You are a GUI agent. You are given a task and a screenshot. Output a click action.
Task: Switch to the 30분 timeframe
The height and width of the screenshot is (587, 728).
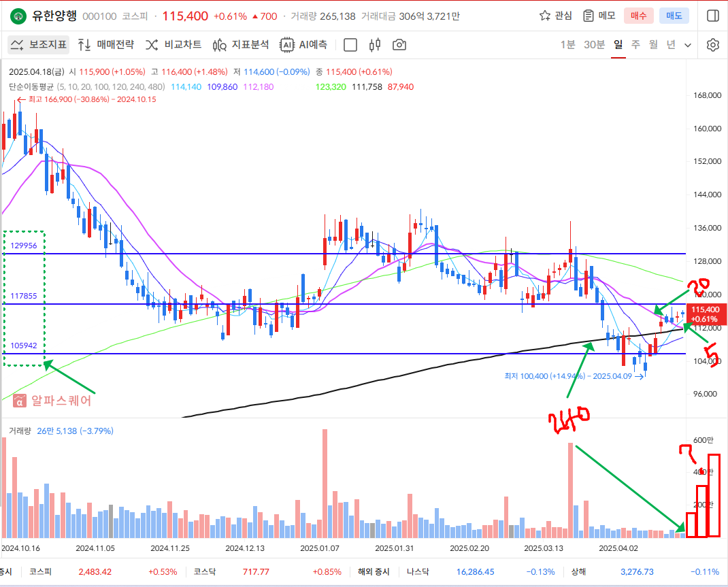(x=594, y=44)
